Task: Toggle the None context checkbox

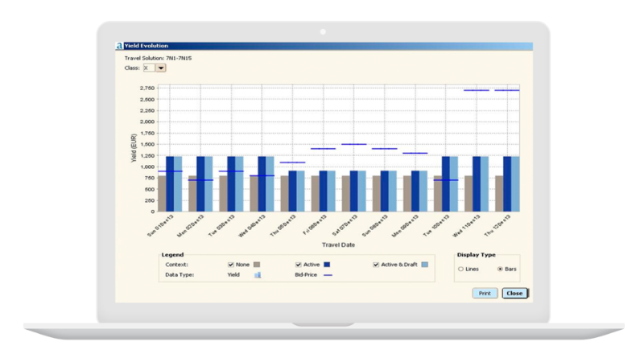Action: coord(231,264)
